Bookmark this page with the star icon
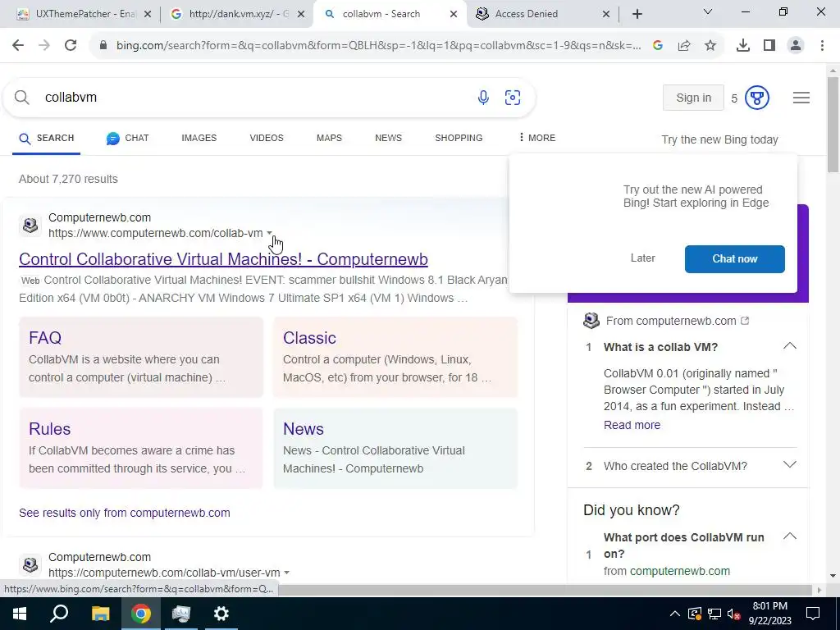840x630 pixels. (x=710, y=46)
